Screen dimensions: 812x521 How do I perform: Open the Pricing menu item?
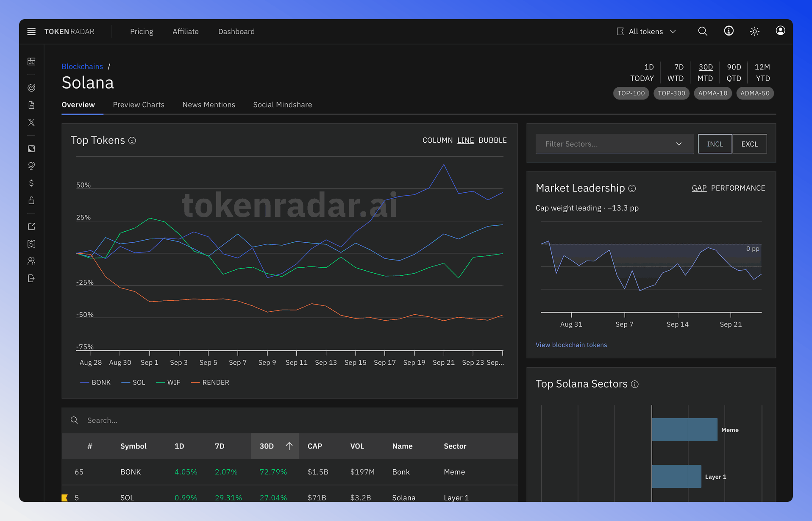coord(142,31)
